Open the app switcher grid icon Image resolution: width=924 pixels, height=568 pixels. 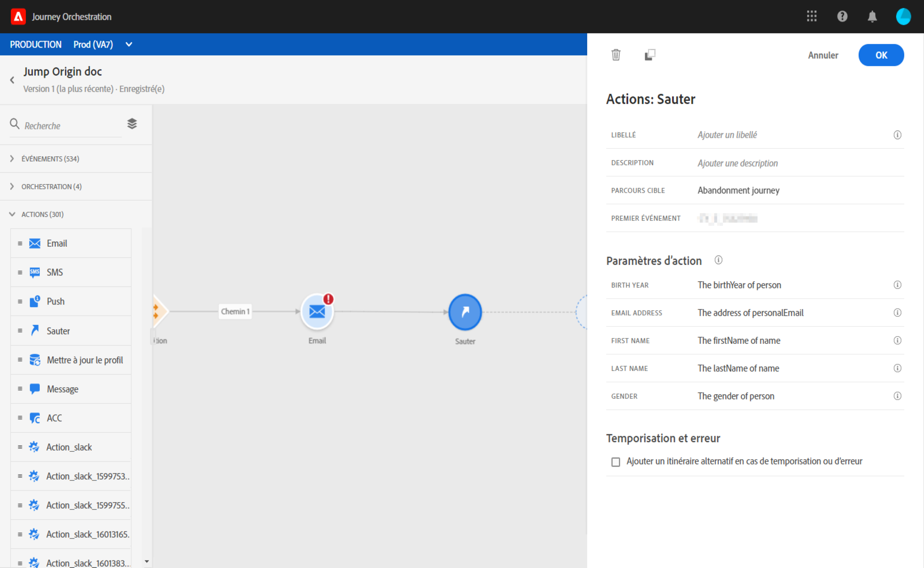[811, 16]
